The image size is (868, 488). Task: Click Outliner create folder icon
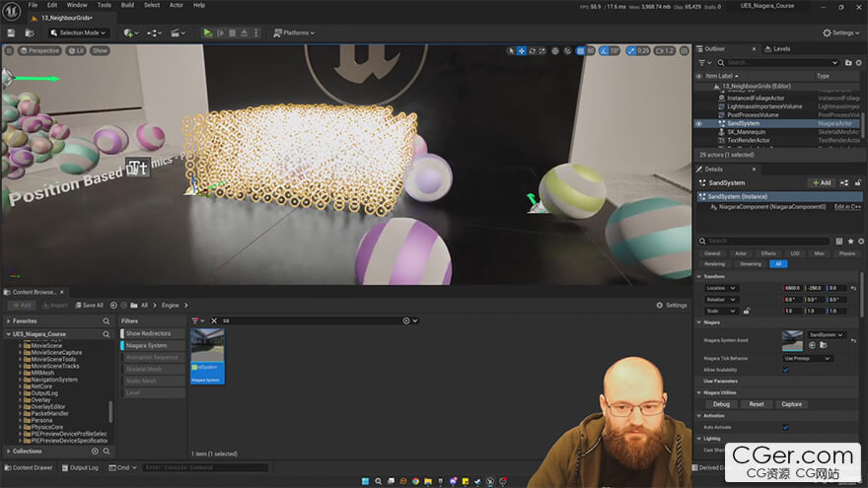(x=848, y=63)
